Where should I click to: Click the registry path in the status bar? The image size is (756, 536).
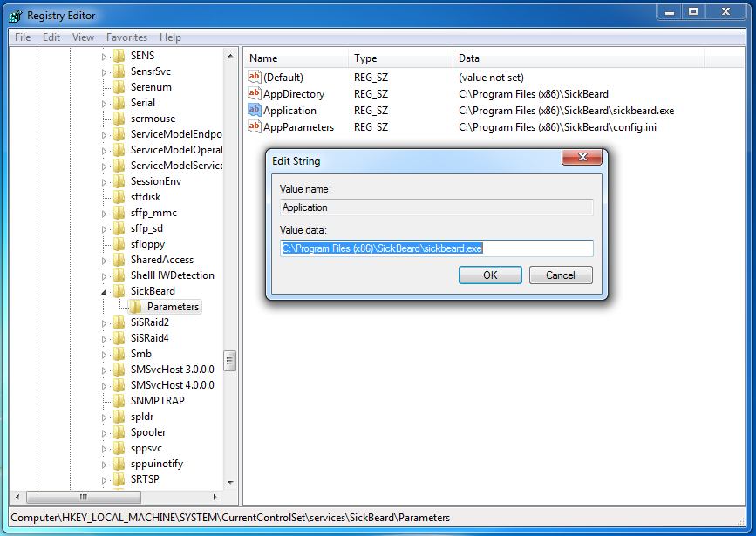pos(230,518)
